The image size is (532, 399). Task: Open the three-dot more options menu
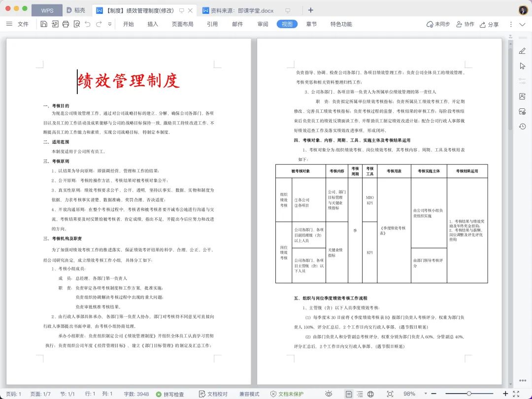[511, 24]
